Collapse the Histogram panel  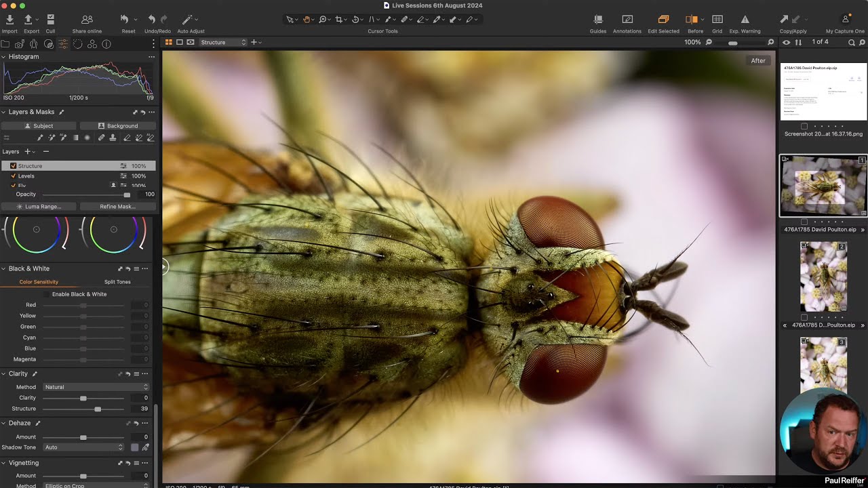pyautogui.click(x=3, y=57)
